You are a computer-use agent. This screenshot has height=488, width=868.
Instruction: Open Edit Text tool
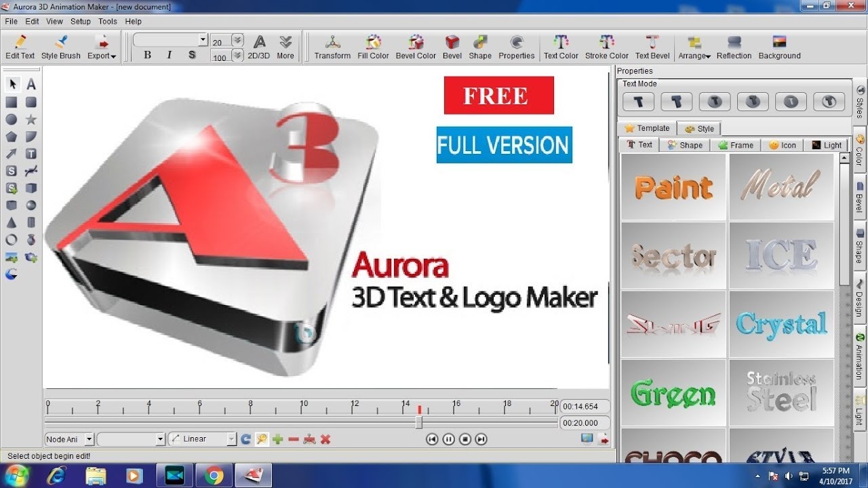click(20, 47)
